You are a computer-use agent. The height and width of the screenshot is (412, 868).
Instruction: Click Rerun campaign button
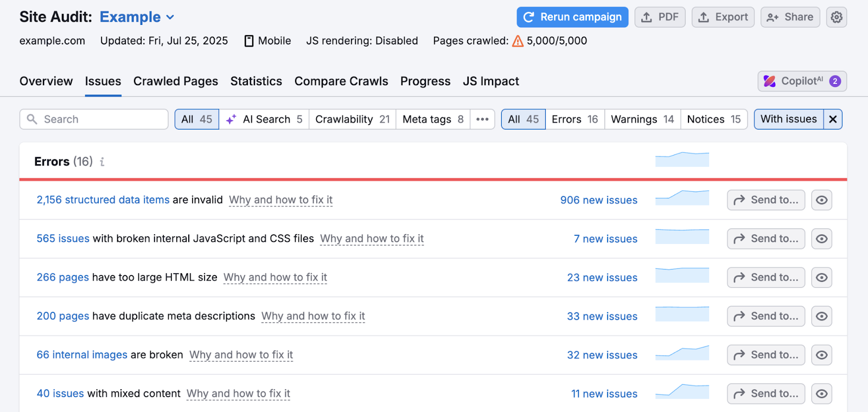tap(572, 17)
